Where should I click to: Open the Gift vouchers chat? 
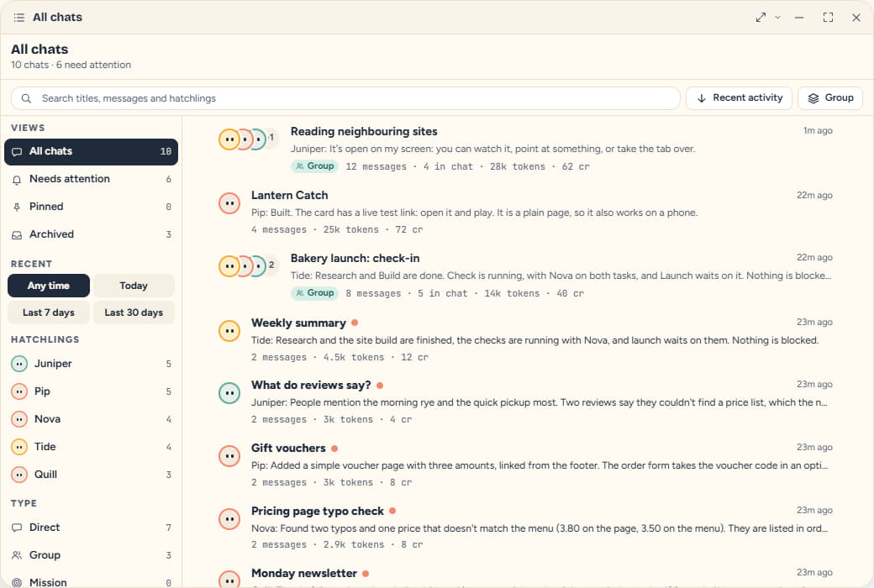[x=525, y=465]
